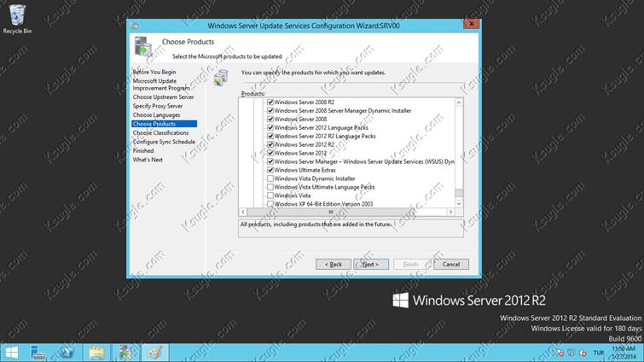Click the TUR language indicator in tray
644x362 pixels.
[599, 353]
